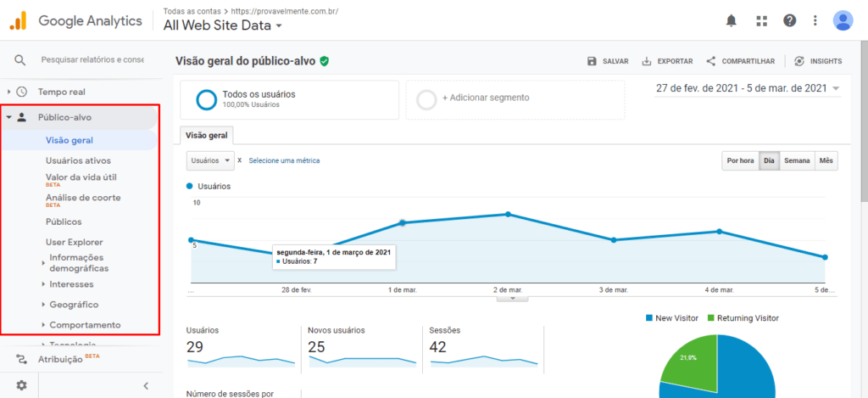Screen dimensions: 868x398
Task: Open the date range dropdown
Action: coord(748,89)
